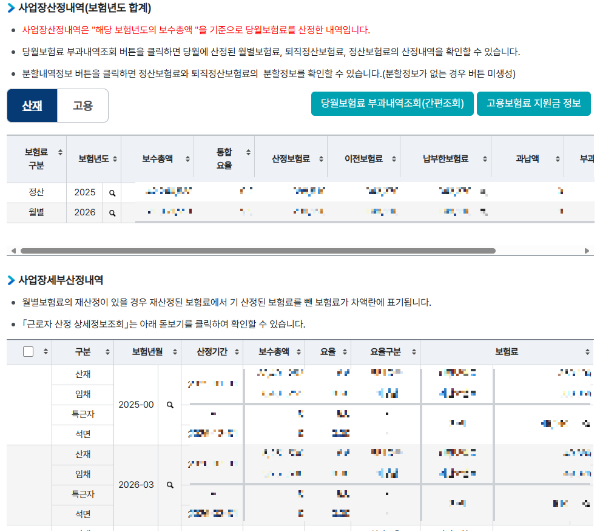The width and height of the screenshot is (600, 531).
Task: Click the 사업장산정내역(보험년도 합계) heading
Action: coord(85,8)
